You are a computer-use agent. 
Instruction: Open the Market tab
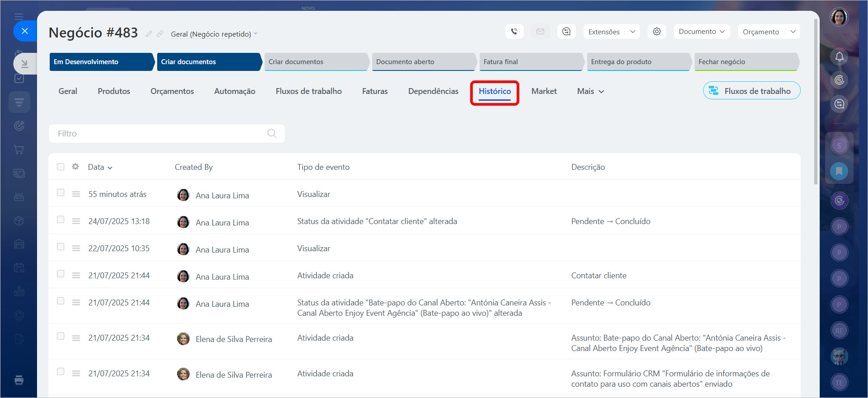[x=544, y=91]
